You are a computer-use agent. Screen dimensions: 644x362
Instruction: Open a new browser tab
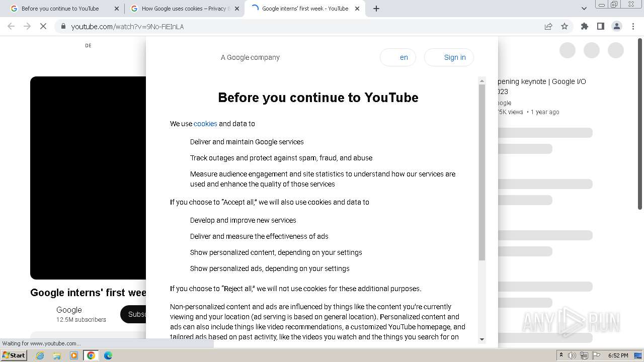(376, 9)
